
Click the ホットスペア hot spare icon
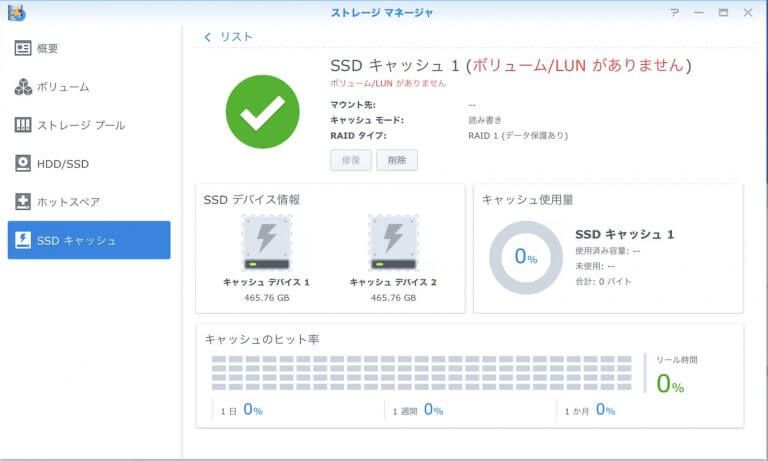point(23,201)
